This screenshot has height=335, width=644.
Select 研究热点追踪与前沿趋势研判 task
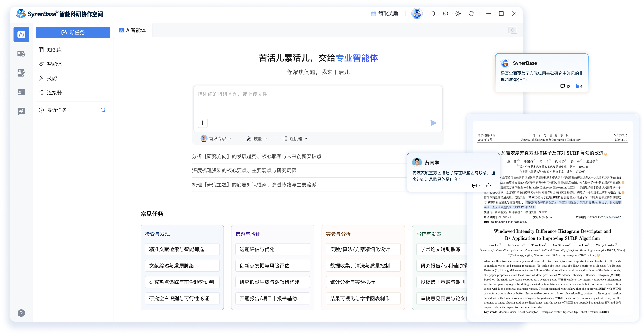point(182,282)
